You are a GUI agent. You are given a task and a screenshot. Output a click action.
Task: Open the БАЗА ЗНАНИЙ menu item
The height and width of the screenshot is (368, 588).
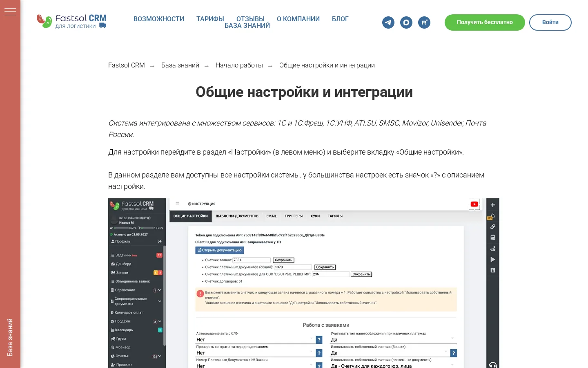click(247, 26)
